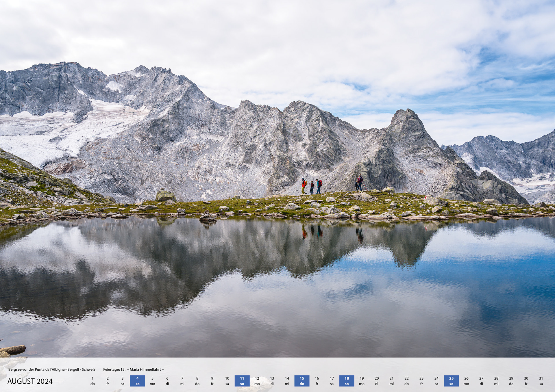Select day 22 (do) in the date strip
Viewport: 555px width, 392px height.
pos(406,381)
